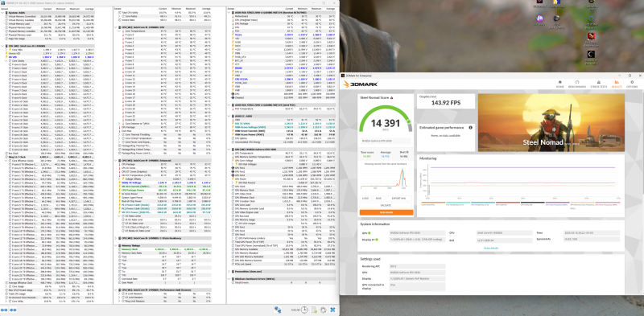Click the estimated game performance info icon
The height and width of the screenshot is (316, 644).
pyautogui.click(x=470, y=128)
